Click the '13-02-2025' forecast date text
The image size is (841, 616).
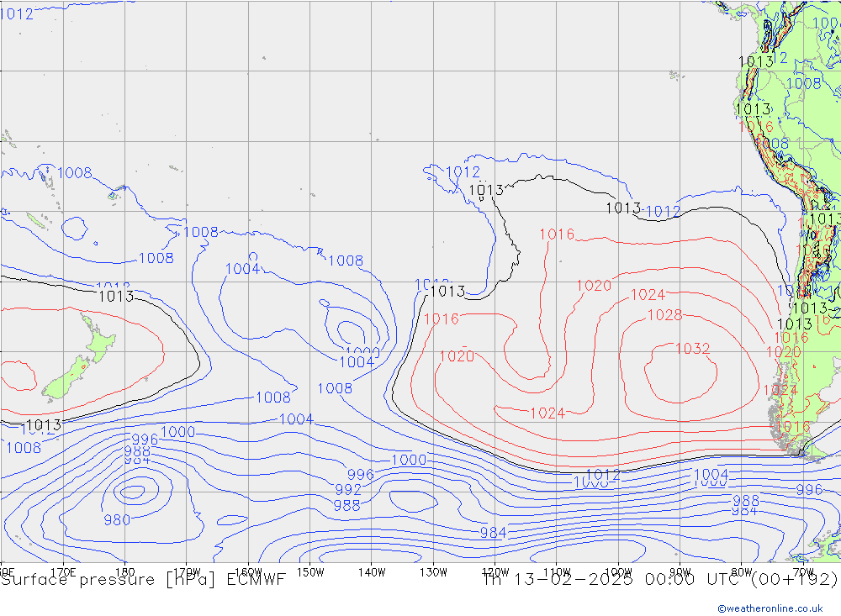(573, 580)
